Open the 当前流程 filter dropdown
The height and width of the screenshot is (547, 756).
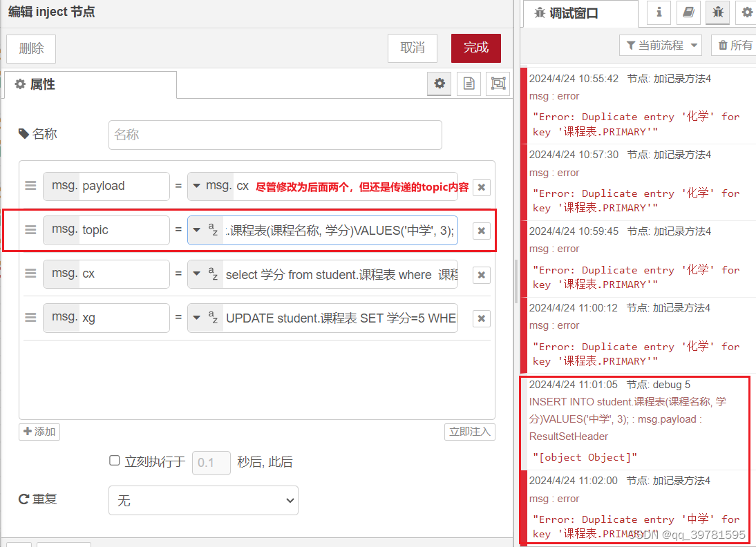pos(660,45)
